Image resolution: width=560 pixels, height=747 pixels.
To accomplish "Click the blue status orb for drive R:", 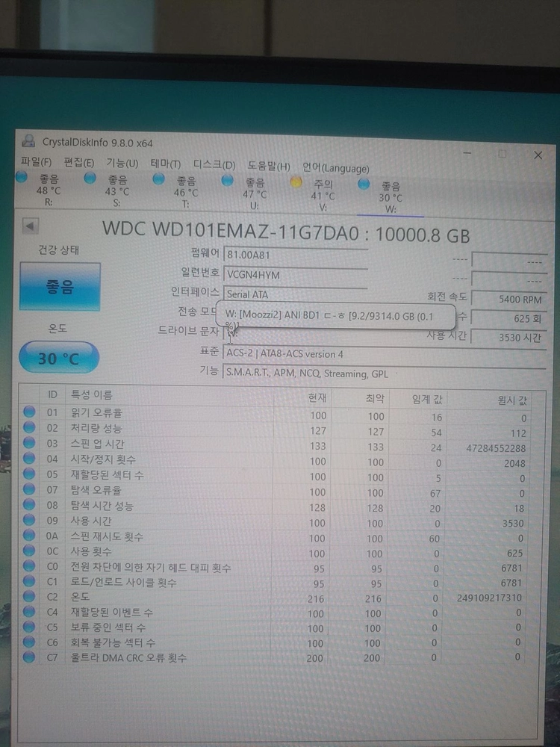I will point(21,177).
